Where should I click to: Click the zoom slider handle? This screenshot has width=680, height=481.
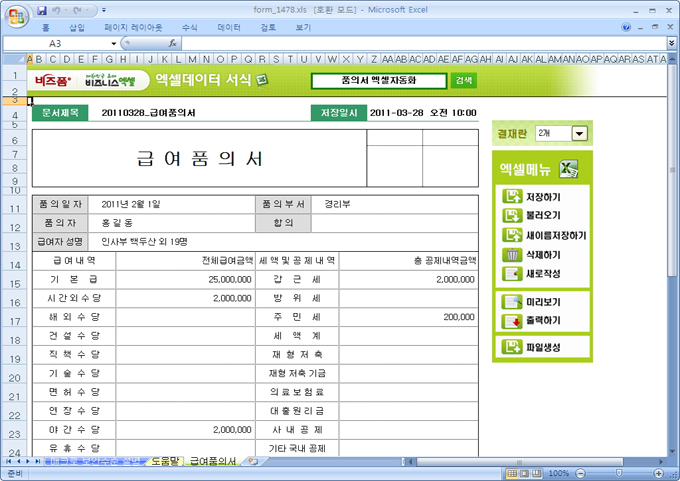click(x=619, y=473)
